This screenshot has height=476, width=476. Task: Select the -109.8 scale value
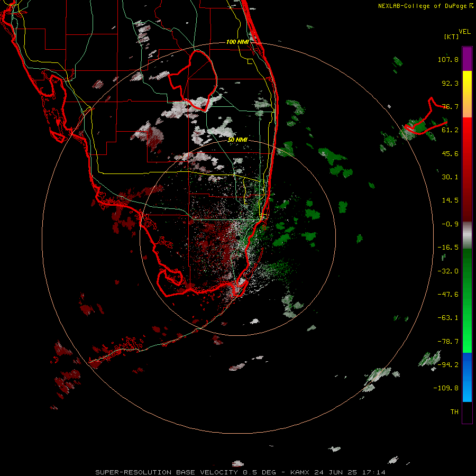tap(446, 388)
